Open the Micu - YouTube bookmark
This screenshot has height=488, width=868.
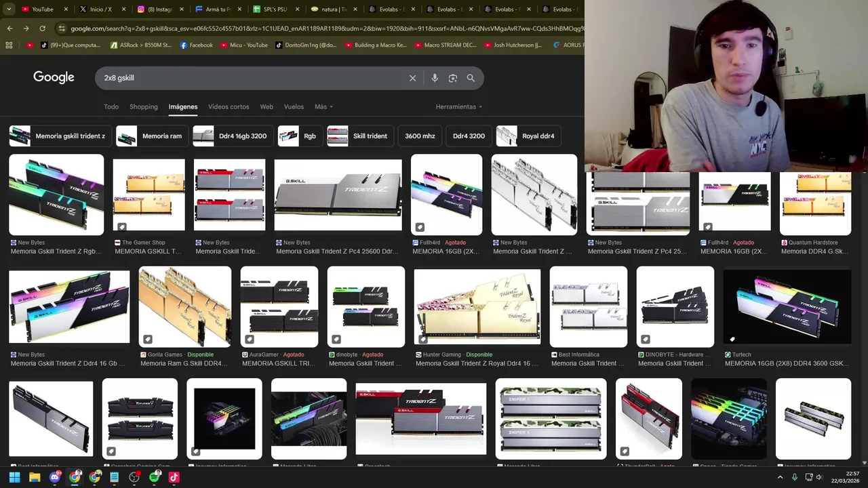click(244, 45)
